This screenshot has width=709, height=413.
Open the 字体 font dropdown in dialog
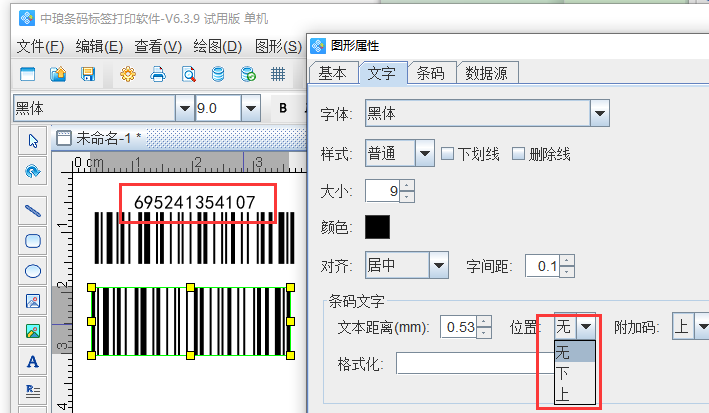tap(600, 113)
